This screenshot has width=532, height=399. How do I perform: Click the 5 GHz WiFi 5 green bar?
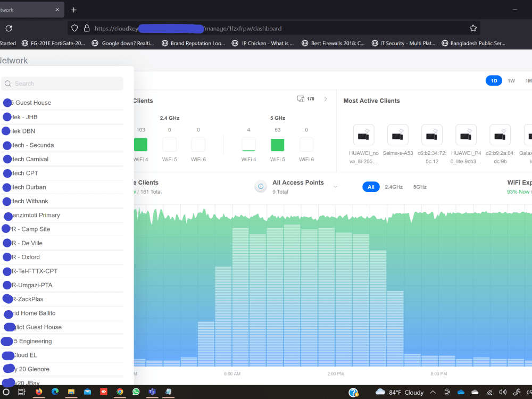[277, 145]
